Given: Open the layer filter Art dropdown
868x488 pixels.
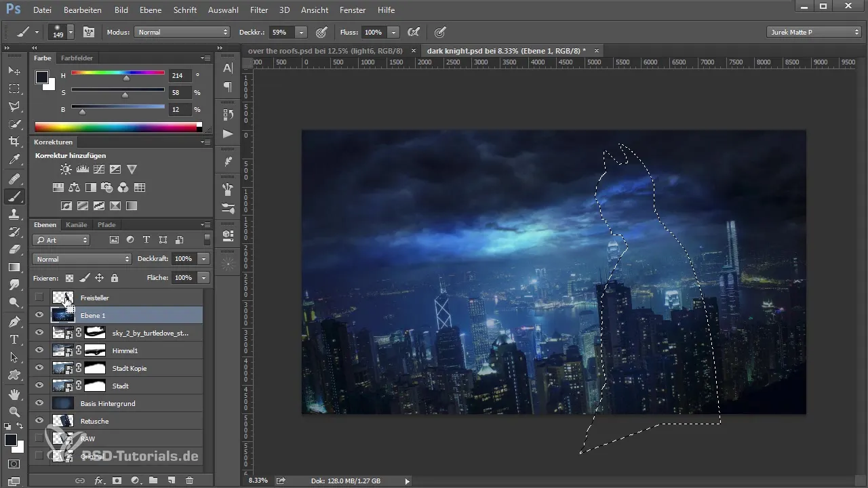Looking at the screenshot, I should pos(61,240).
